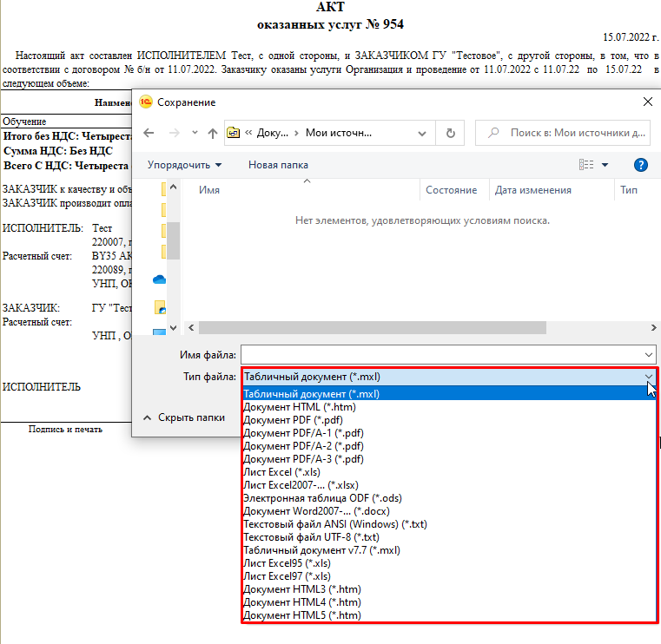Sort by Дата изменения column header

click(x=532, y=190)
